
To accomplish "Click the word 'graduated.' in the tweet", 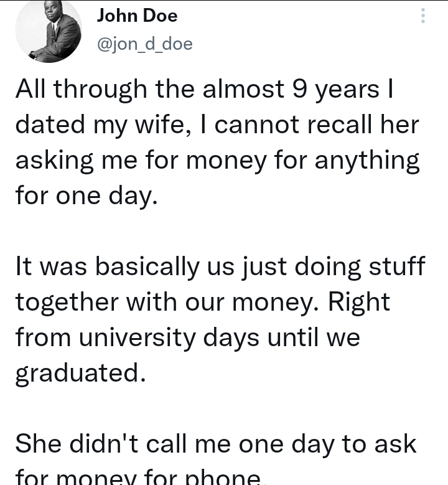I will click(x=80, y=373).
